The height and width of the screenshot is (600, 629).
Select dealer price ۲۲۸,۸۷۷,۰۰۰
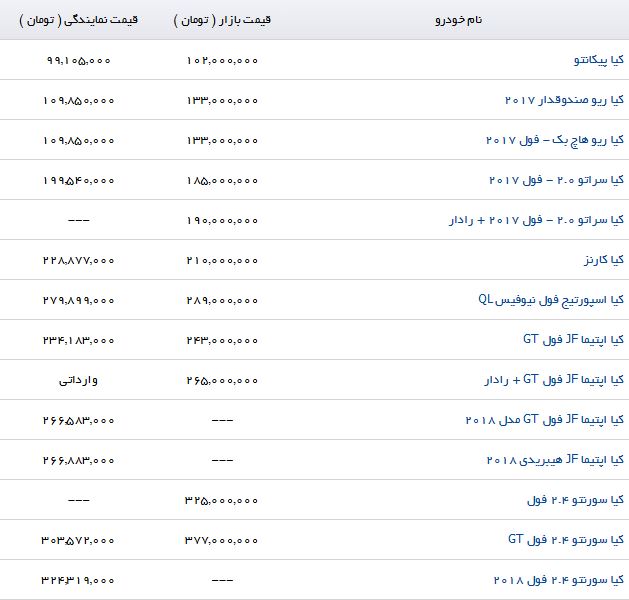79,261
